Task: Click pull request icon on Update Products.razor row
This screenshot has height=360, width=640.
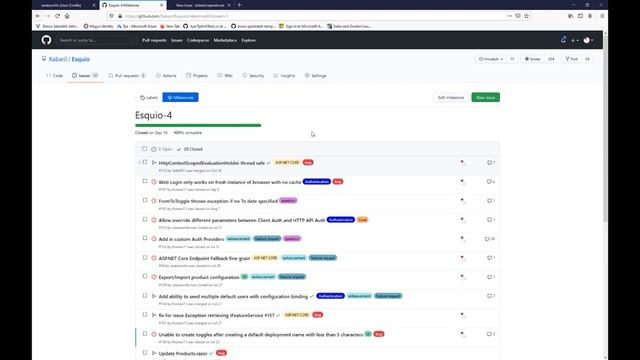Action: pos(154,353)
